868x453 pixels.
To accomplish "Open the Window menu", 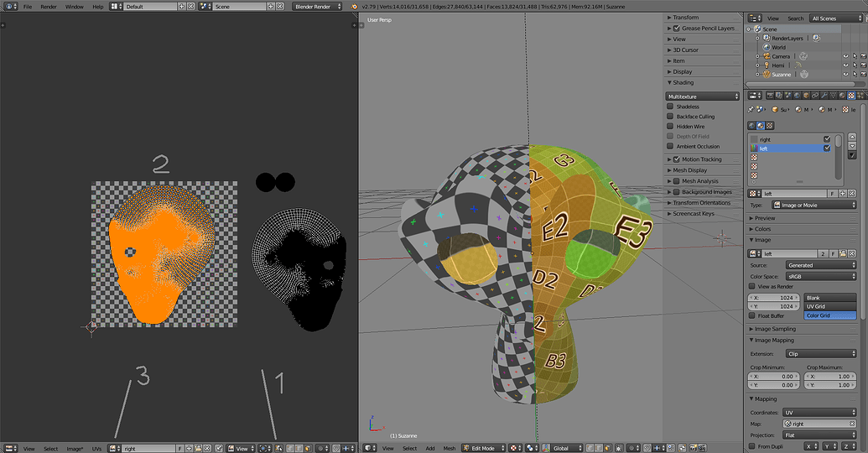I will tap(75, 7).
